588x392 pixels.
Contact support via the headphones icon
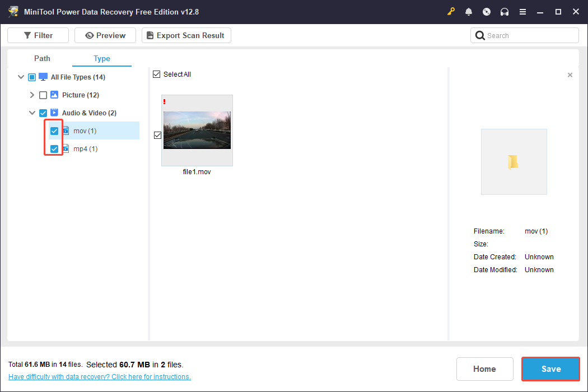pos(505,11)
